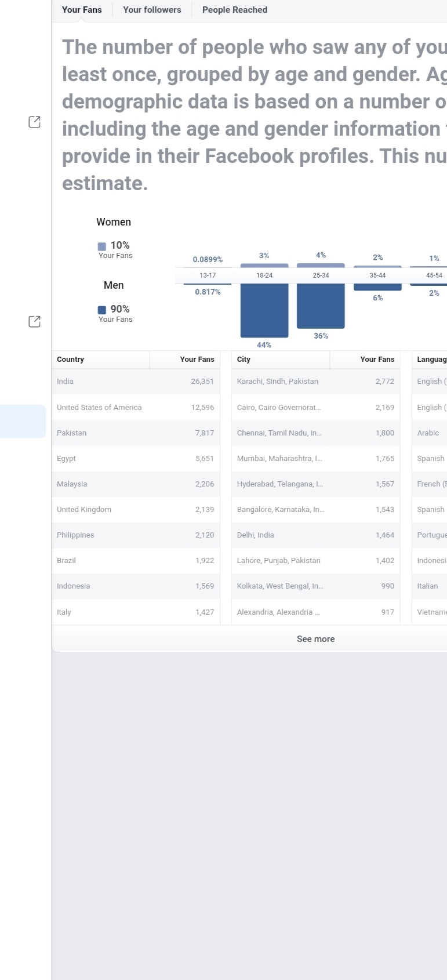Click the men 35-44 bar showing 6%
The image size is (447, 980).
click(x=377, y=286)
